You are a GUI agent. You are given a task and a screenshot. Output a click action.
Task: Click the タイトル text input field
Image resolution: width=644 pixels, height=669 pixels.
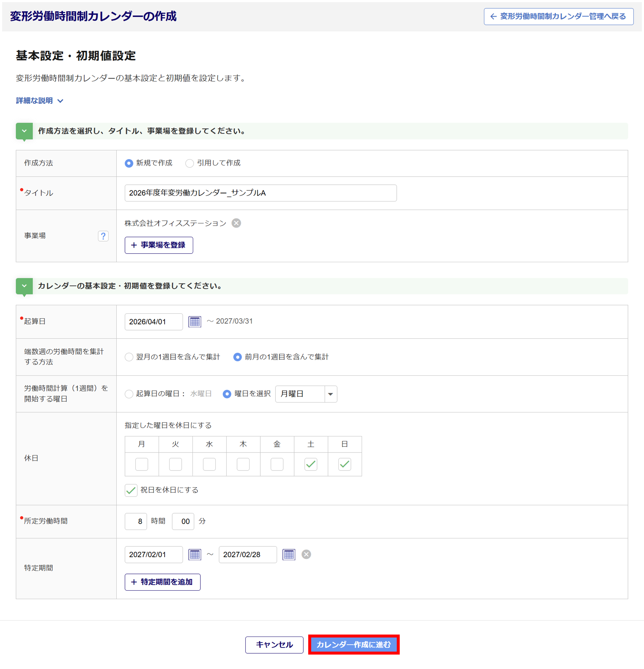pyautogui.click(x=260, y=193)
